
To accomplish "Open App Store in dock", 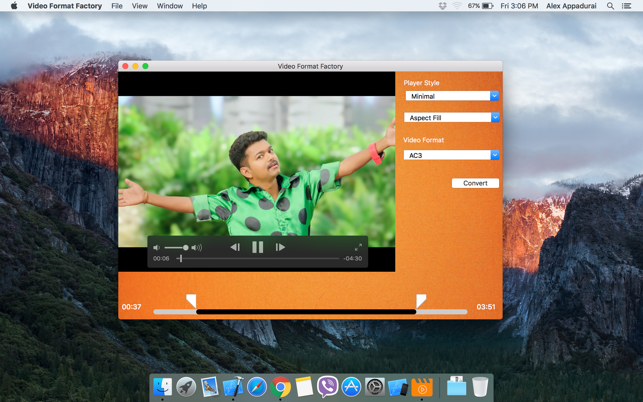I will 351,387.
